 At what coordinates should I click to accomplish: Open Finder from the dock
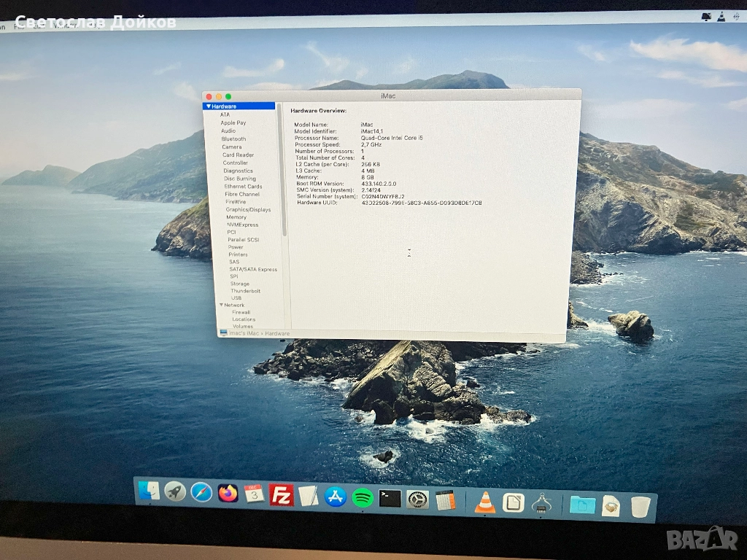coord(149,491)
